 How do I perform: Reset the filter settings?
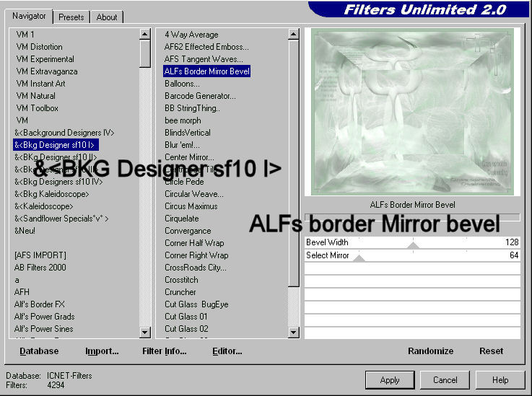(x=492, y=351)
